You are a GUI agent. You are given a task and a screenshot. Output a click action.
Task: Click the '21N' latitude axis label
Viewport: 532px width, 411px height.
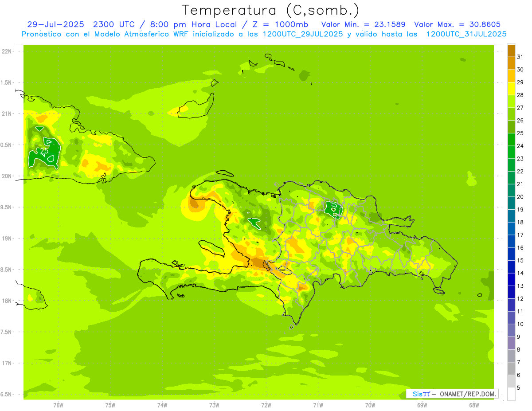[x=7, y=114]
